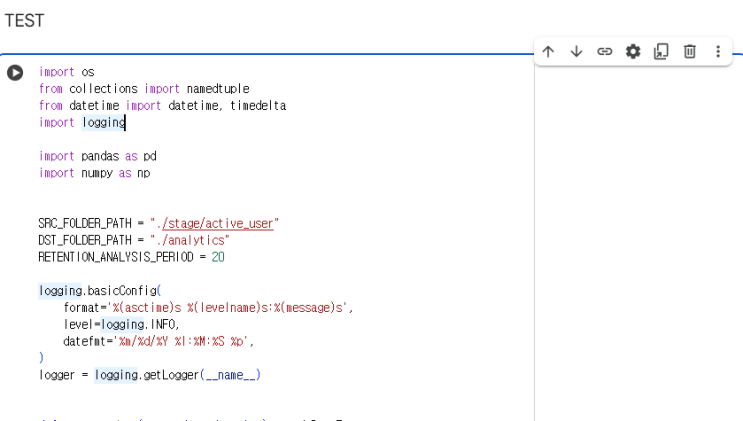Place cursor in 'import os' line

click(x=67, y=72)
